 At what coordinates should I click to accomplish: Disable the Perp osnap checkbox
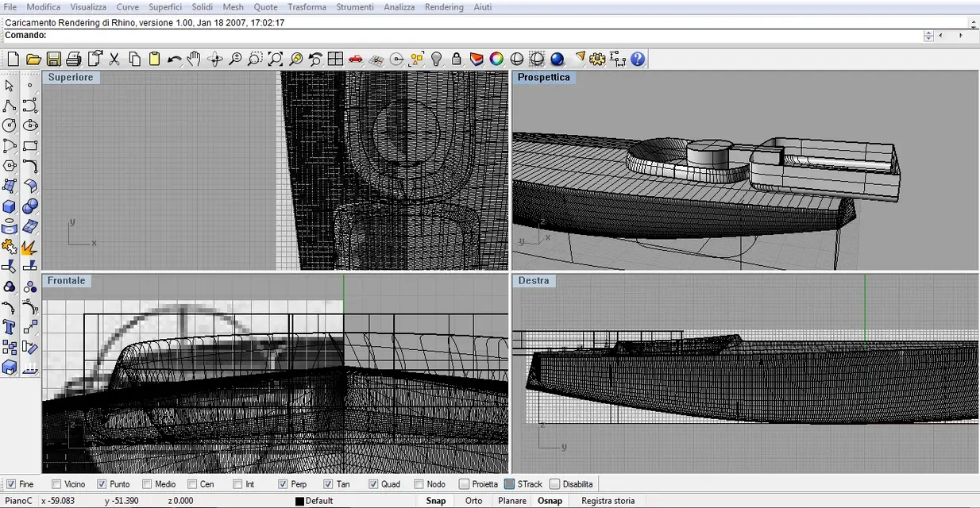tap(284, 484)
